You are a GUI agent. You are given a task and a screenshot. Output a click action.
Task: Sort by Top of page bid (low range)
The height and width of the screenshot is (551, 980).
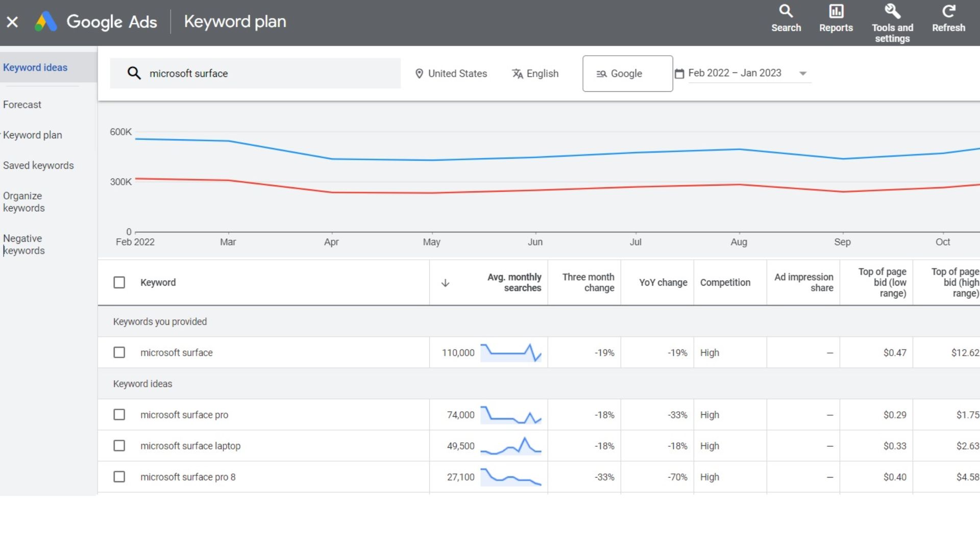[882, 283]
